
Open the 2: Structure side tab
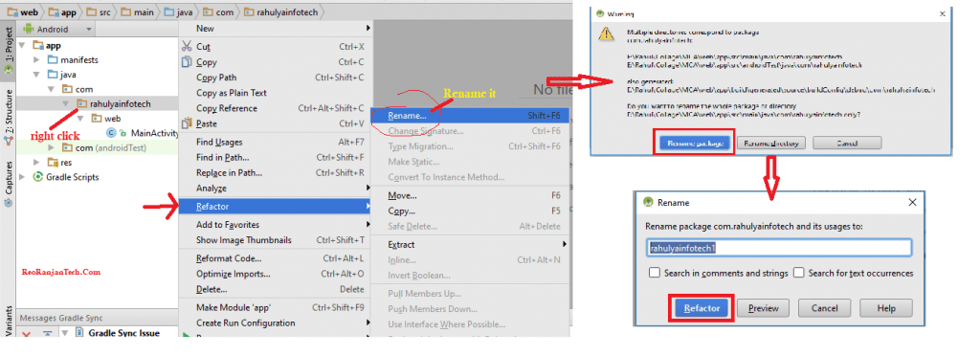pyautogui.click(x=8, y=119)
